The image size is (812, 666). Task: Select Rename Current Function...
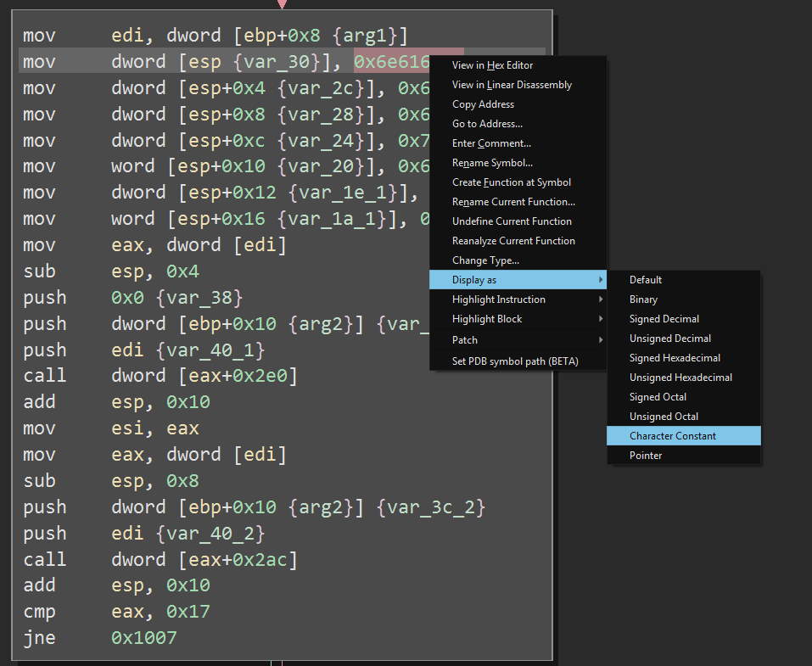coord(518,202)
